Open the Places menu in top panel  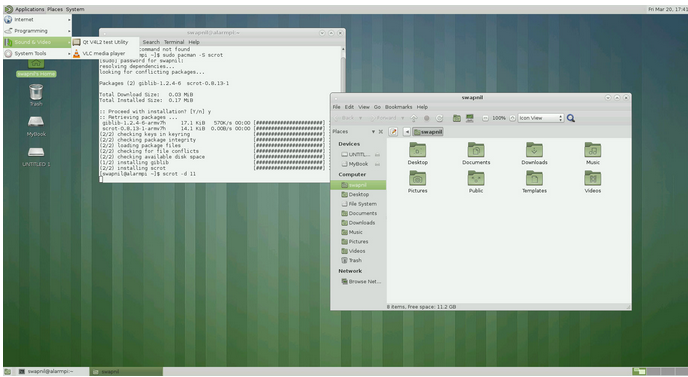55,9
